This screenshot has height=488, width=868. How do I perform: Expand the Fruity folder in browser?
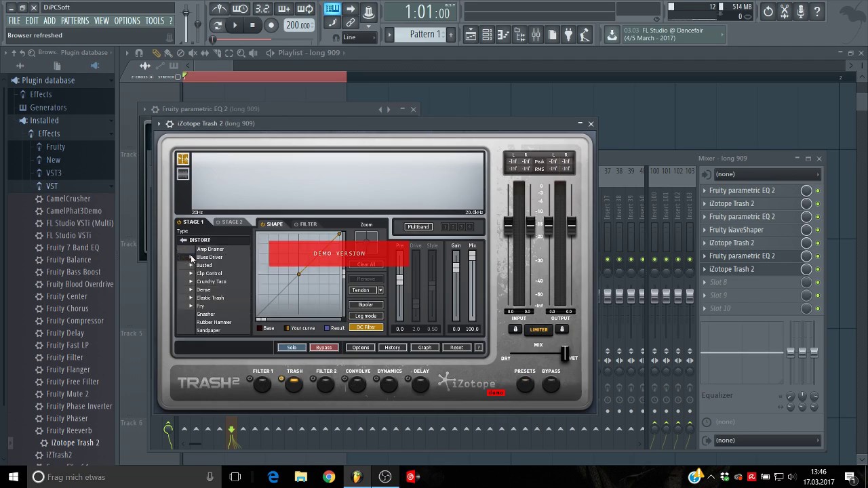click(x=56, y=146)
